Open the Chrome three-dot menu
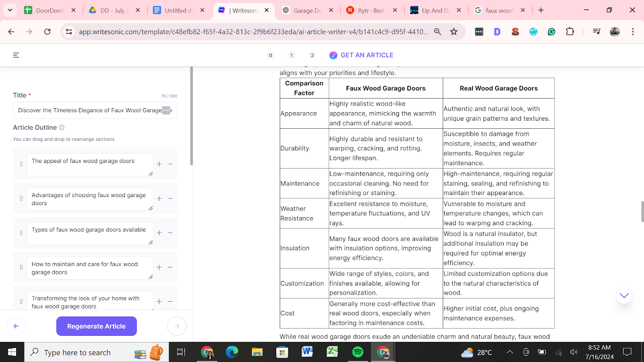 tap(633, 32)
